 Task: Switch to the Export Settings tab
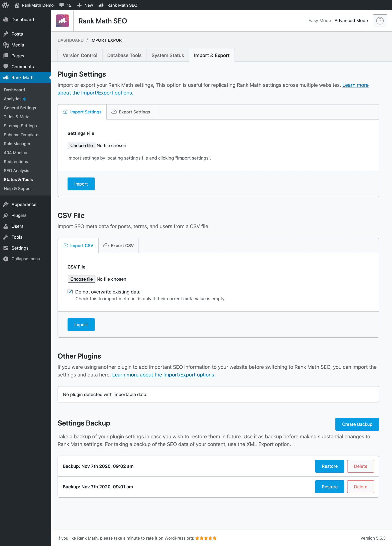tap(131, 112)
